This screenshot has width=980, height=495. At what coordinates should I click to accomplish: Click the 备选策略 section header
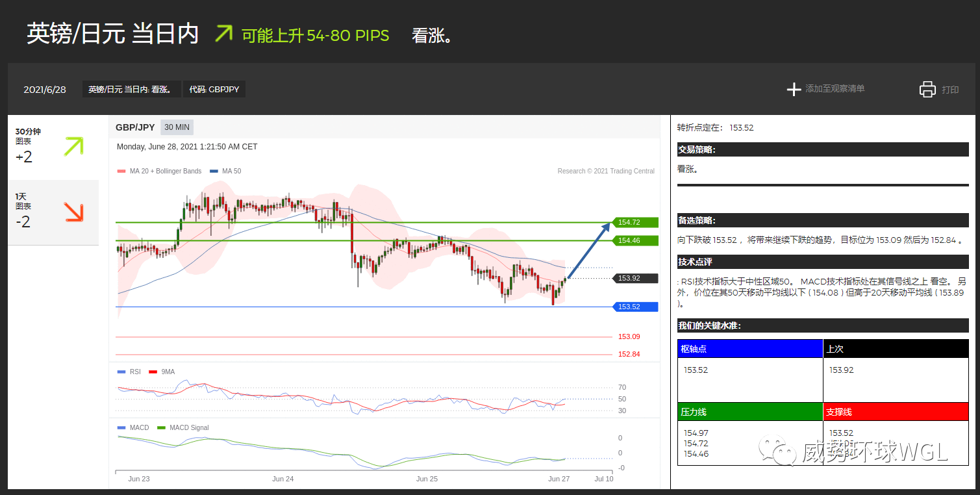pyautogui.click(x=823, y=220)
